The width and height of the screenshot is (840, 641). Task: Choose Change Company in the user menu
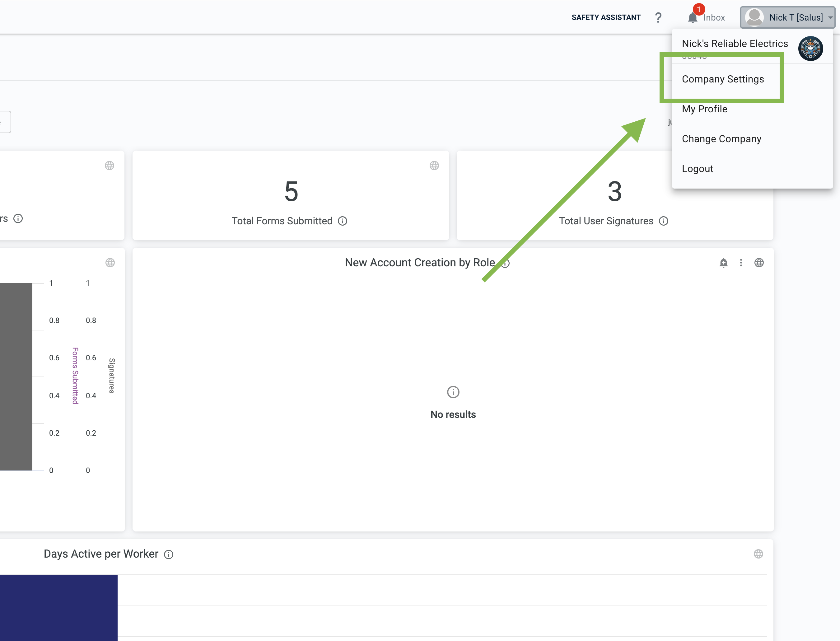click(721, 139)
